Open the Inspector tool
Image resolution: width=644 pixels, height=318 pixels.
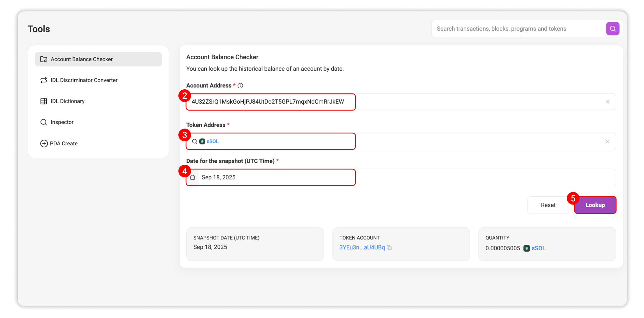click(62, 122)
